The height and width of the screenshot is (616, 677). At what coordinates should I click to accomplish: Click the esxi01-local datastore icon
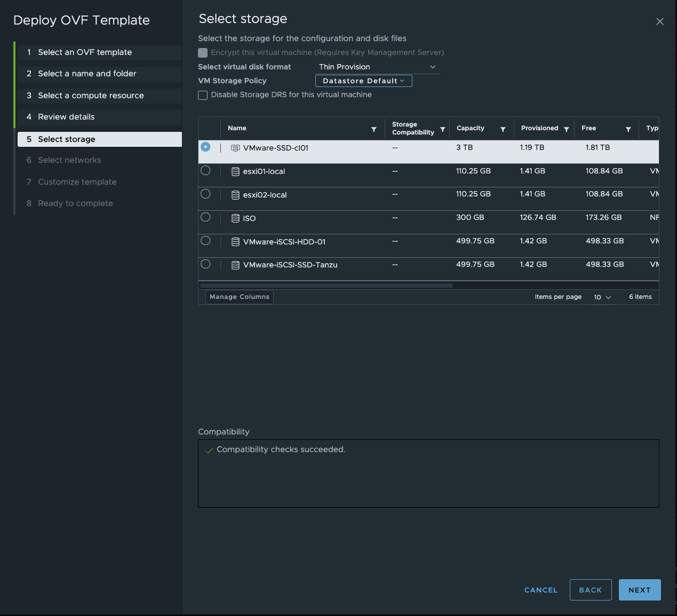click(235, 171)
